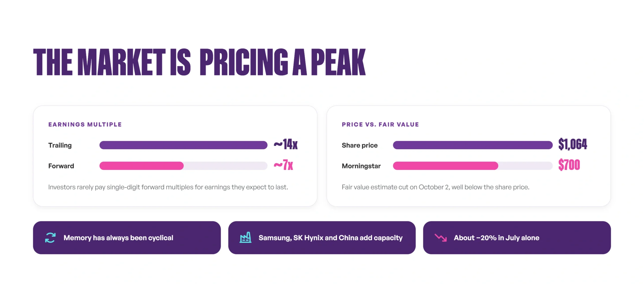Click the factory icon beside Samsung text
Viewport: 644px width, 284px height.
pyautogui.click(x=245, y=237)
